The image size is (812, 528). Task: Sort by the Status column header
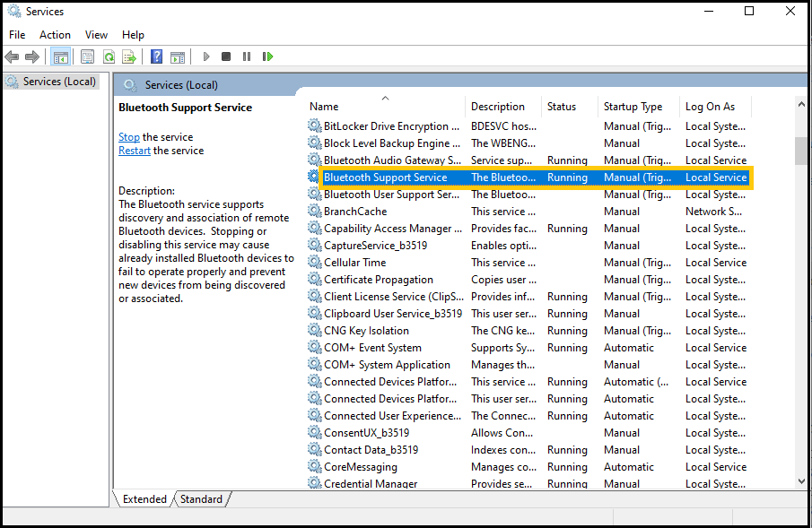click(562, 106)
